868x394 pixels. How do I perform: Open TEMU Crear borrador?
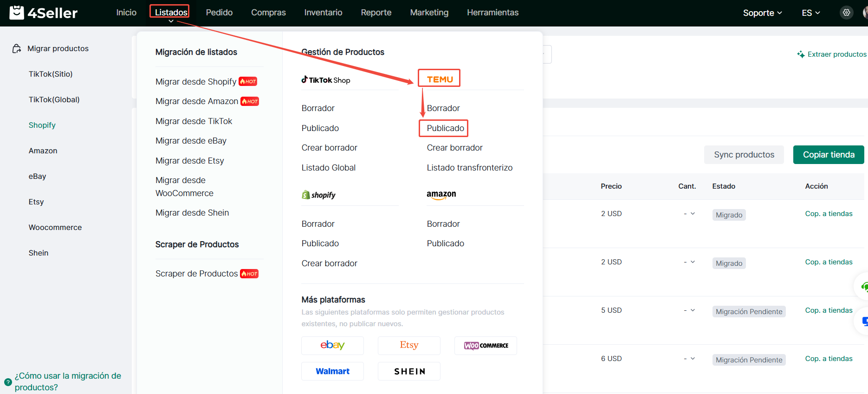[x=454, y=148]
